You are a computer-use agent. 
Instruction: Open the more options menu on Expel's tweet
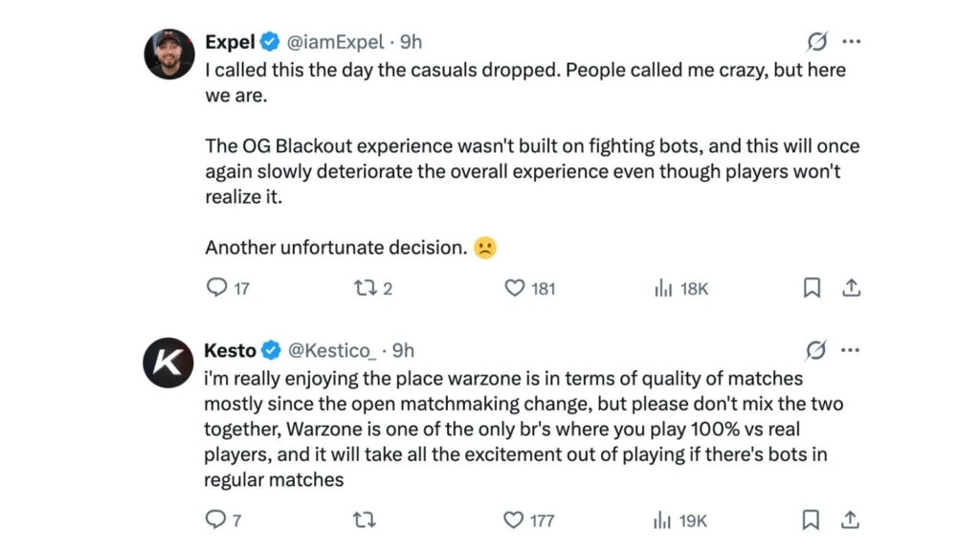pyautogui.click(x=851, y=41)
